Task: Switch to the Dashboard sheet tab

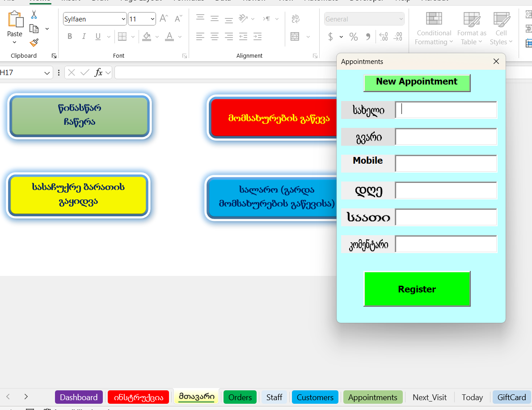Action: coord(79,397)
